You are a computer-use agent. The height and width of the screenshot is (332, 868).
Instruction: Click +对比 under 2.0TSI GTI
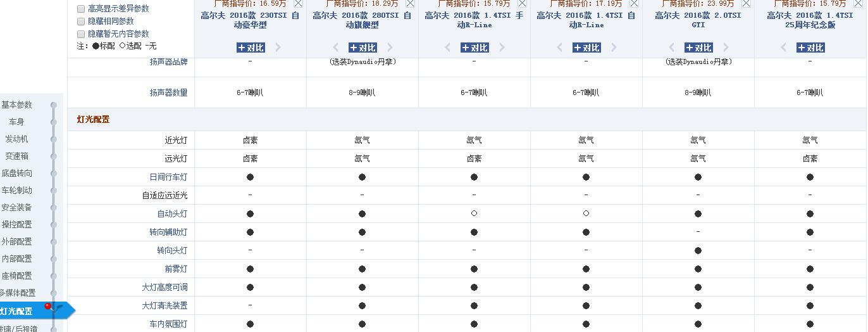(x=698, y=48)
